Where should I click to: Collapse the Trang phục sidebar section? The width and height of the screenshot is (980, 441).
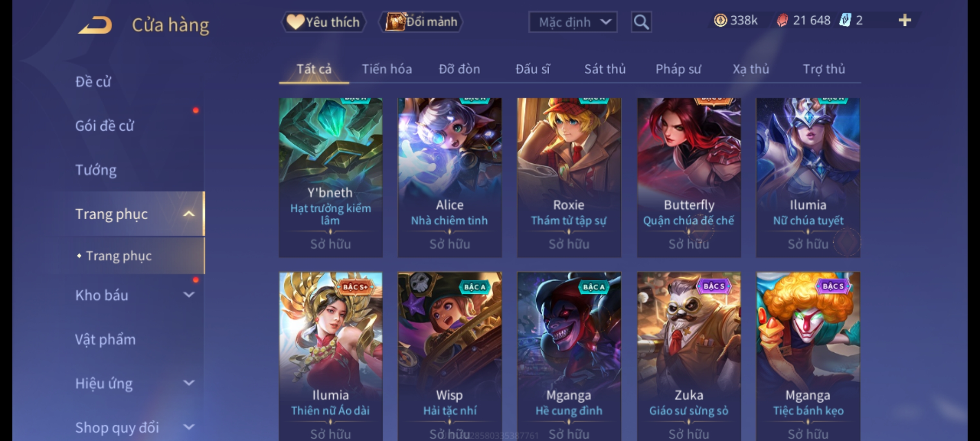tap(189, 214)
